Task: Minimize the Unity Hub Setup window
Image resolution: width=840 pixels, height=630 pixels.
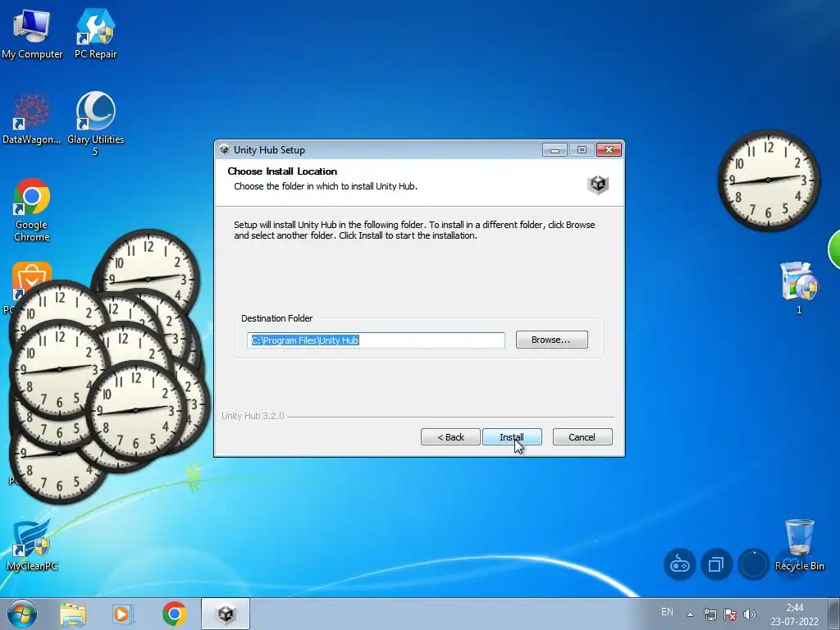Action: pyautogui.click(x=555, y=150)
